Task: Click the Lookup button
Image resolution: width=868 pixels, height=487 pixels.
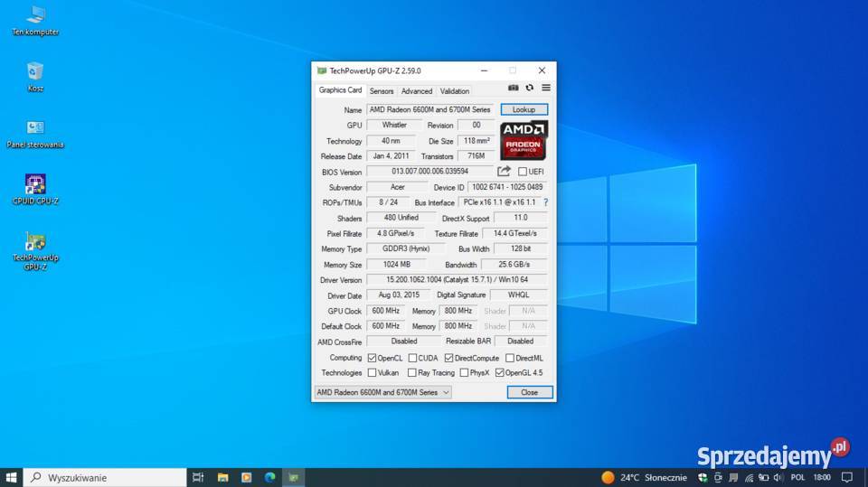Action: [x=524, y=109]
